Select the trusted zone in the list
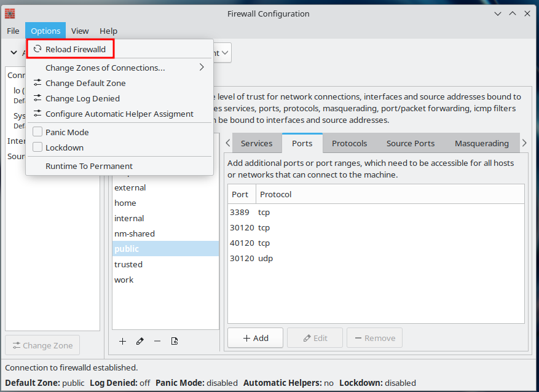Image resolution: width=539 pixels, height=392 pixels. (128, 264)
